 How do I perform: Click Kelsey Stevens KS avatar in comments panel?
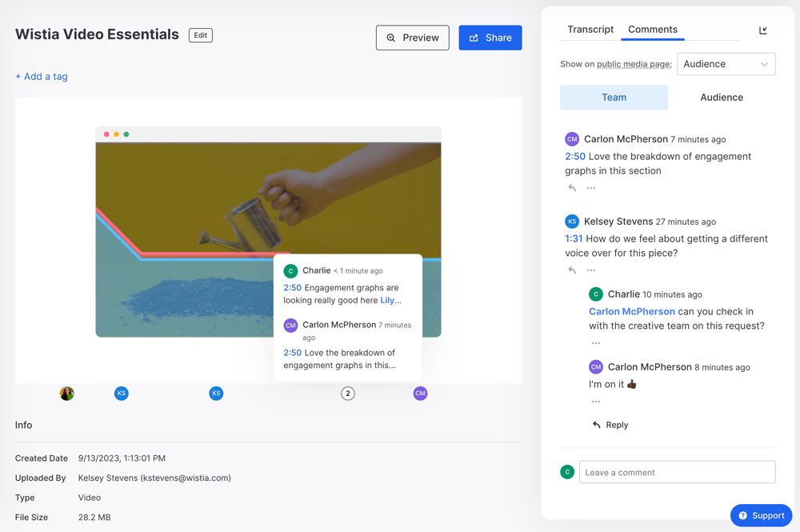[x=572, y=222]
